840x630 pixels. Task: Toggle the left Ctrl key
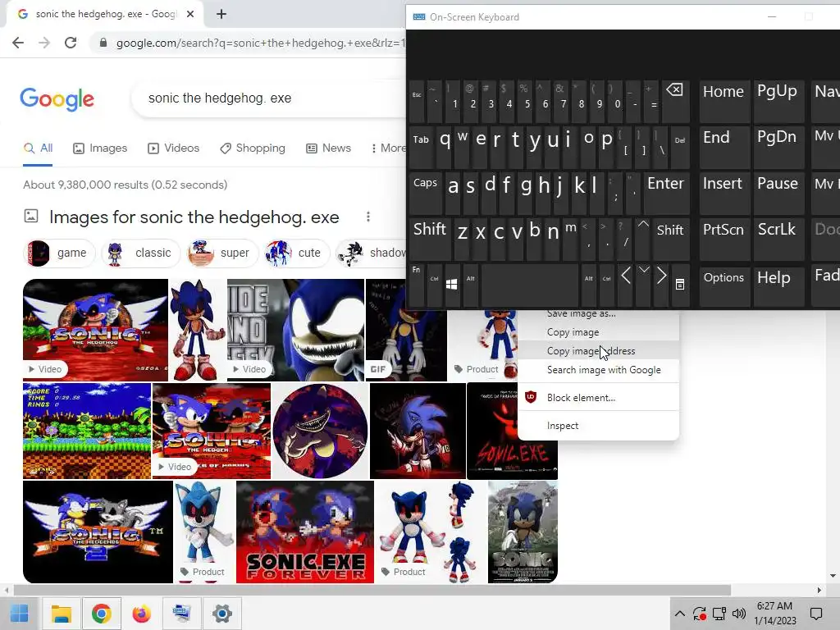[435, 285]
